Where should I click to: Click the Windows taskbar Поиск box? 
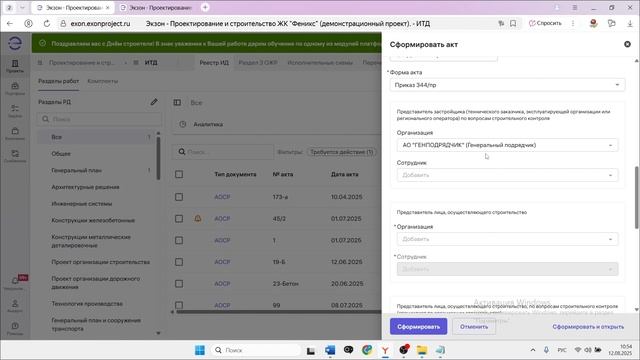(256, 350)
